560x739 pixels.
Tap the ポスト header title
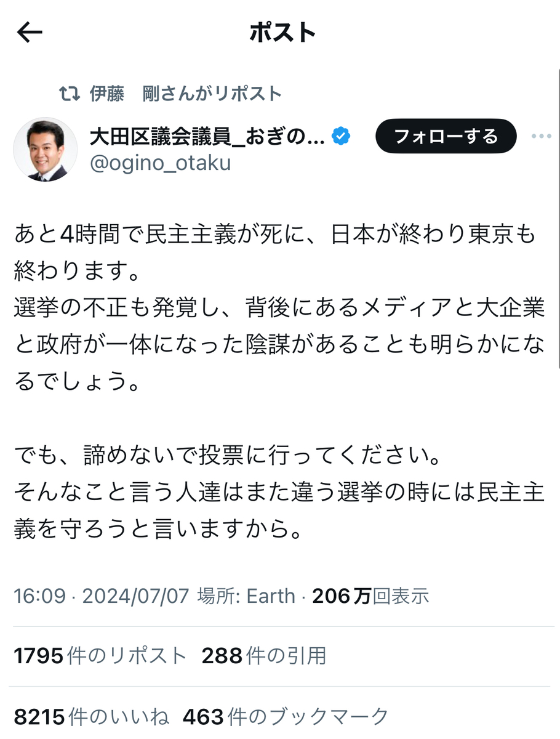click(282, 33)
